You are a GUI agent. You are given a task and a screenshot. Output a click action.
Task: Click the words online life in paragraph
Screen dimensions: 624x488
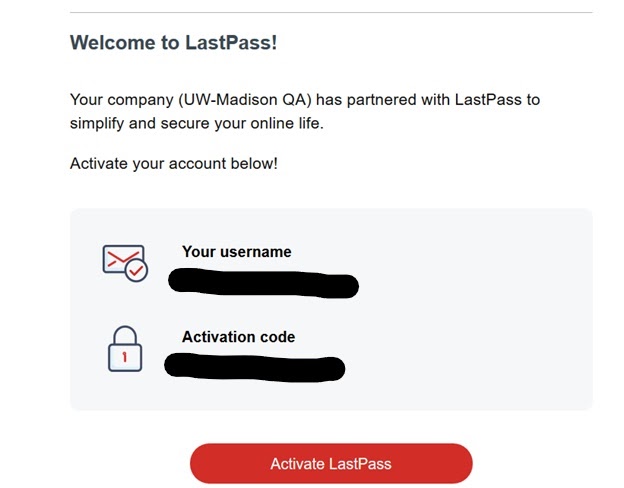click(285, 123)
